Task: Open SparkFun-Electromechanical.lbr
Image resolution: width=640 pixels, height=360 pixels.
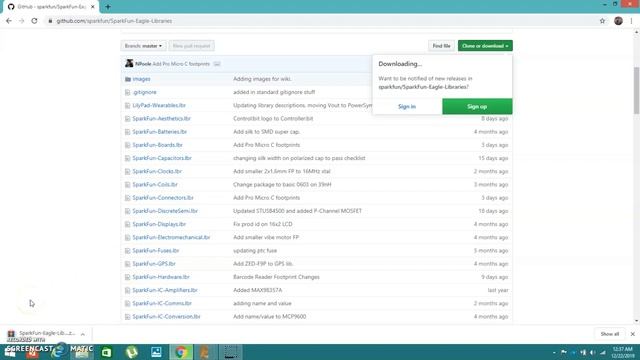Action: point(171,237)
